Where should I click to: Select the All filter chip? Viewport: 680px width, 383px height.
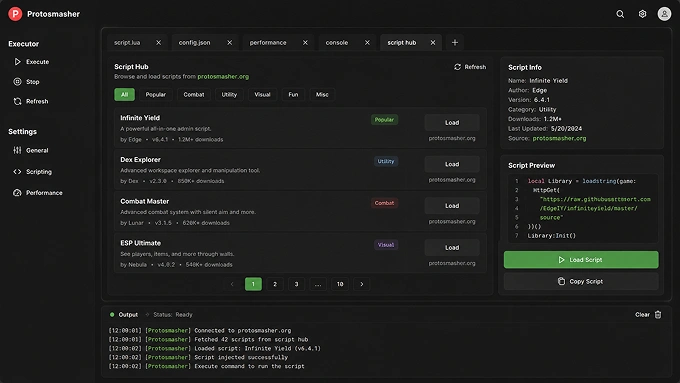pyautogui.click(x=124, y=95)
